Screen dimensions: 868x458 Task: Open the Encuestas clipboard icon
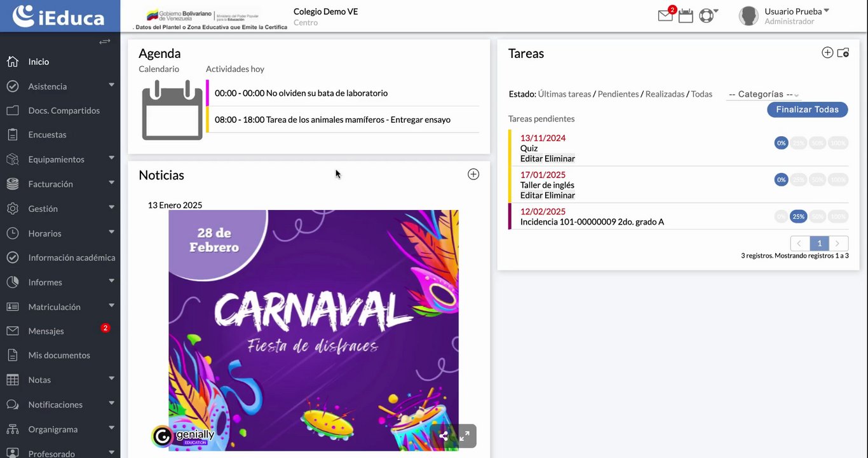tap(13, 135)
